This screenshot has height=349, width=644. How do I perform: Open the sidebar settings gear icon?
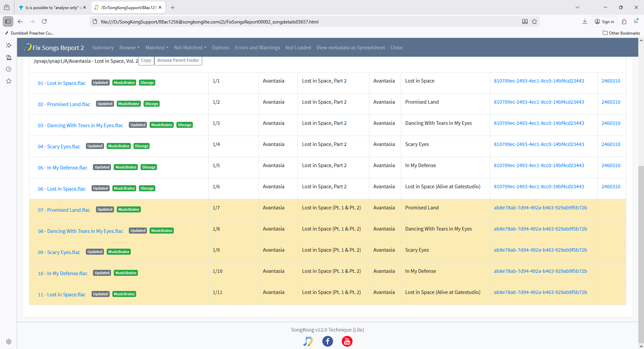(9, 342)
